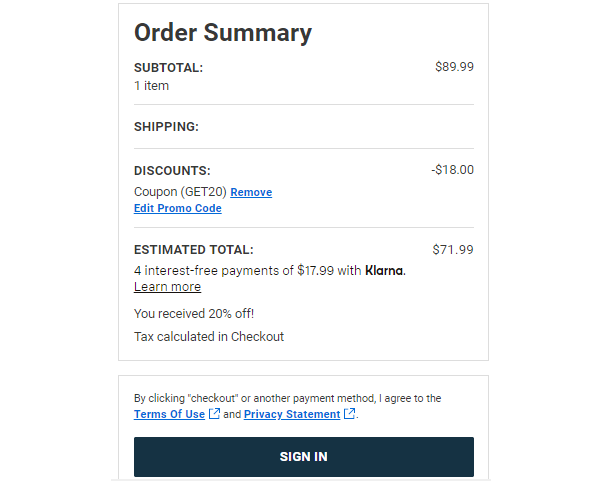Open Edit Promo Code link
The height and width of the screenshot is (481, 601).
178,208
